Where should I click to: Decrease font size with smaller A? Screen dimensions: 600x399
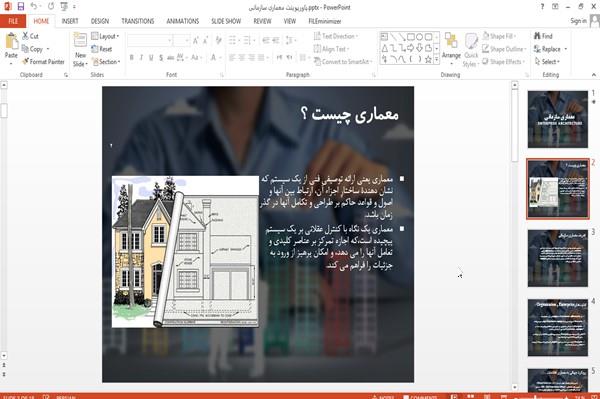pos(205,40)
